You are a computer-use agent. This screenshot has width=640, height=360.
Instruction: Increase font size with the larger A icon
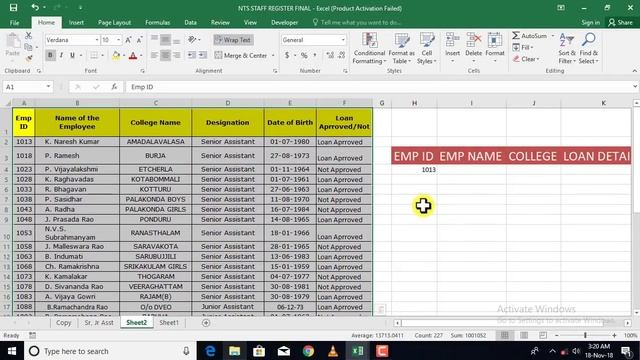128,40
